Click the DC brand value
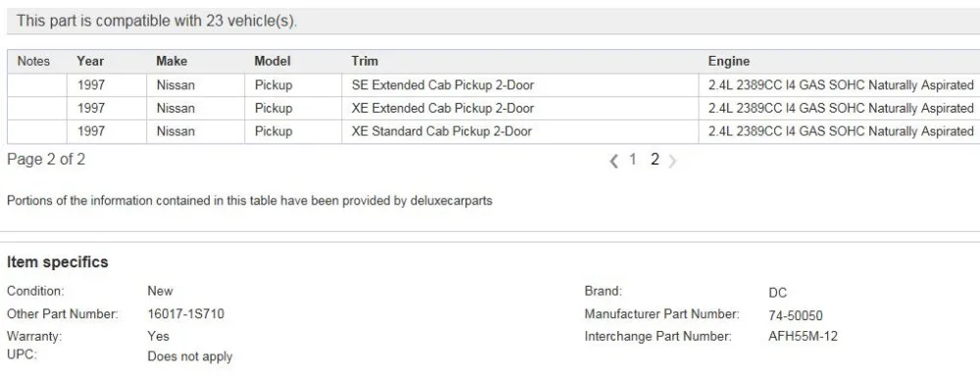The width and height of the screenshot is (980, 378). click(777, 293)
